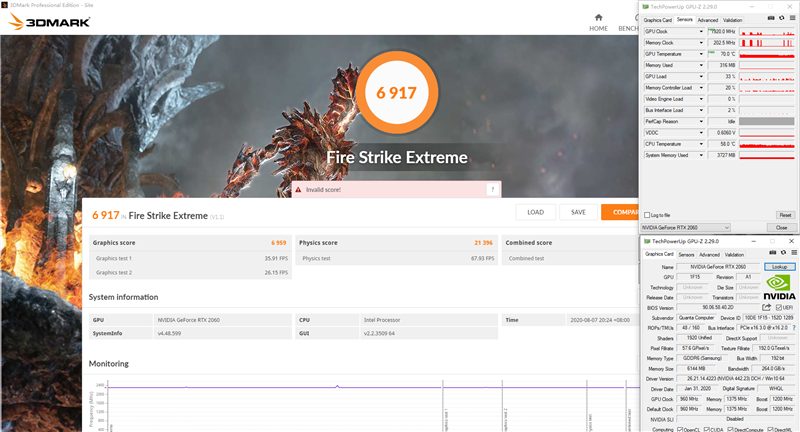Switch to Sensors tab in lower GPU-Z window
The width and height of the screenshot is (800, 432).
pyautogui.click(x=686, y=255)
